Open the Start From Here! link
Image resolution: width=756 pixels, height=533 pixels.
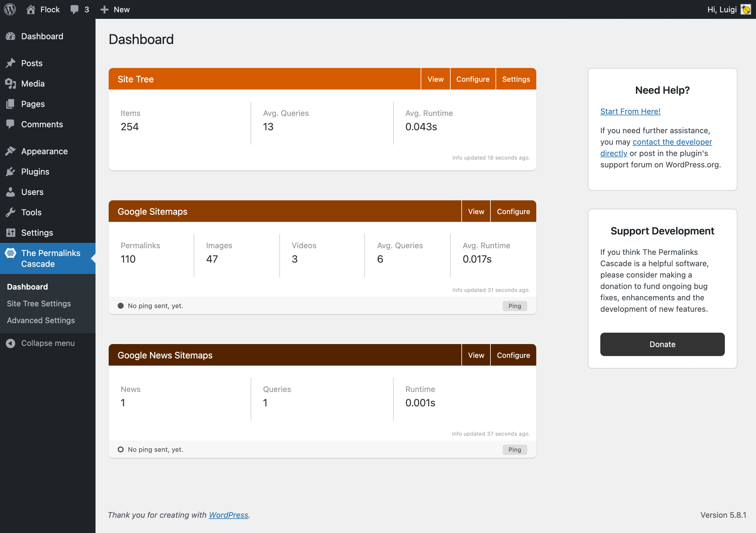[x=630, y=111]
